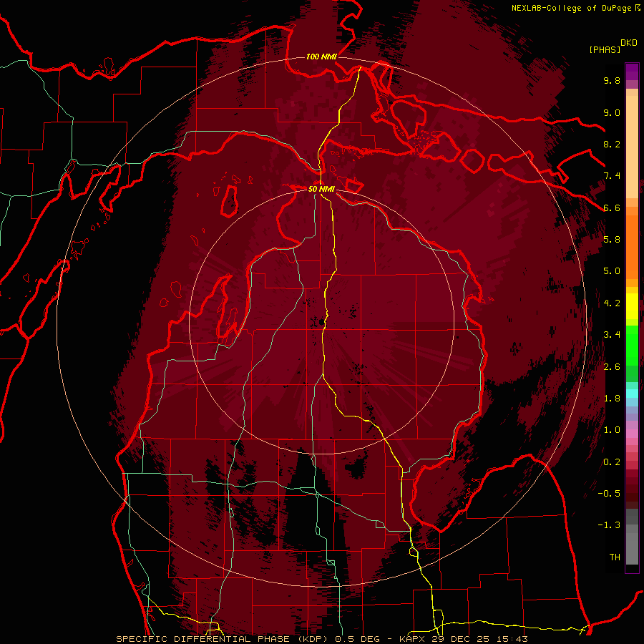Click the 2.6 legend value
Screen dimensions: 644x644
pyautogui.click(x=612, y=367)
